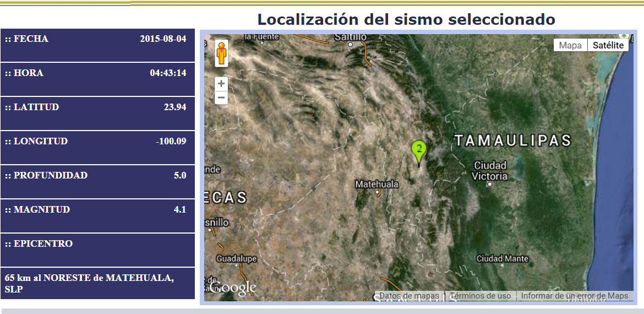Screen dimensions: 644x314
Task: Open the Términos de uso link
Action: 481,296
